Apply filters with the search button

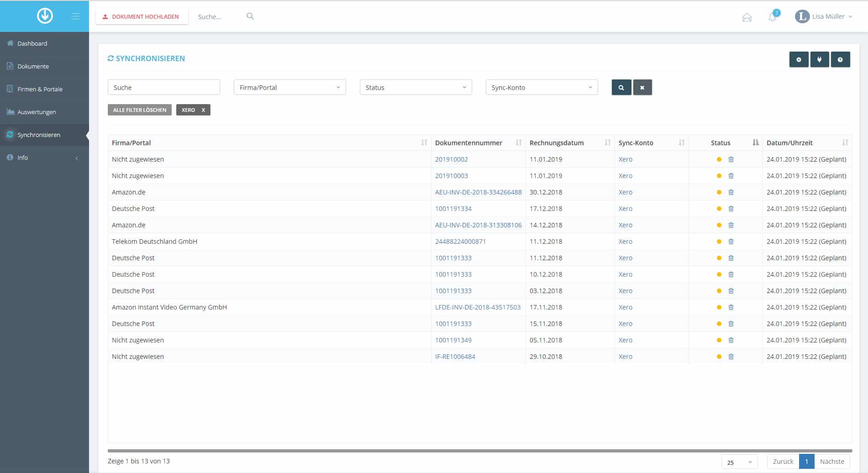(x=621, y=87)
